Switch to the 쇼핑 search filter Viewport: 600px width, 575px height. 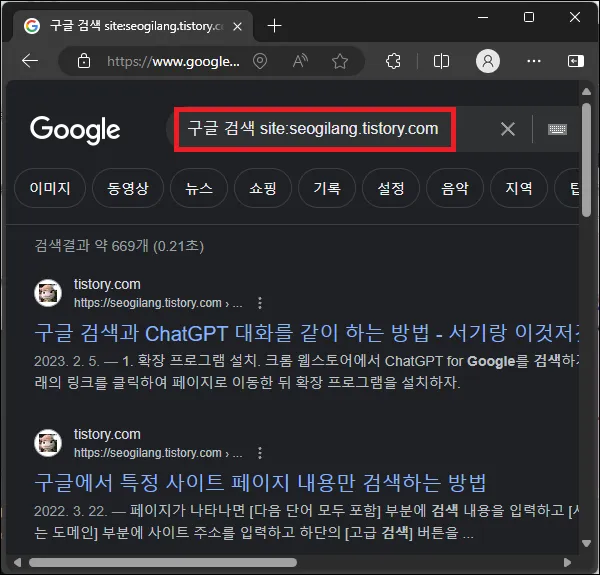tap(263, 188)
